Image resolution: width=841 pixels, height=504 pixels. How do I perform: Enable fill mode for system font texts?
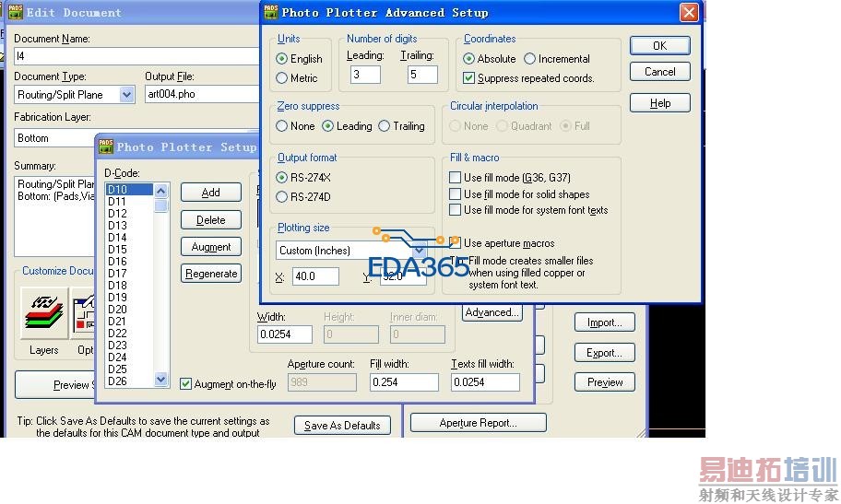pyautogui.click(x=455, y=210)
